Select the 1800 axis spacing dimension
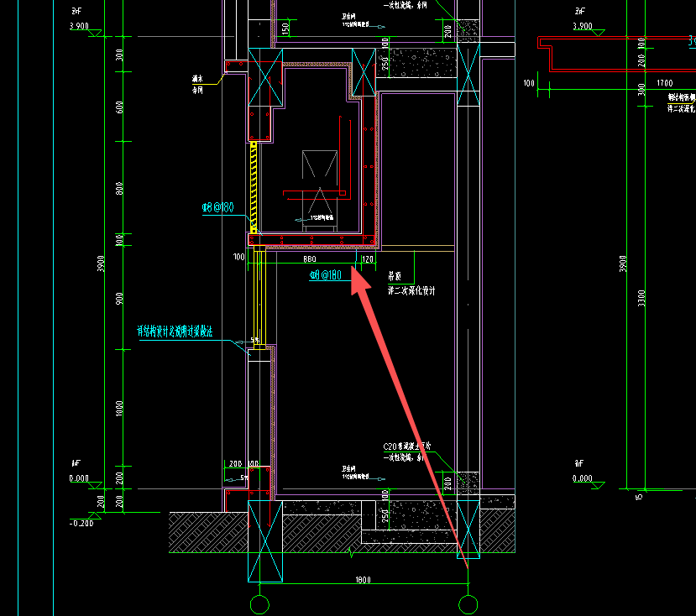The width and height of the screenshot is (696, 616). pos(363,580)
